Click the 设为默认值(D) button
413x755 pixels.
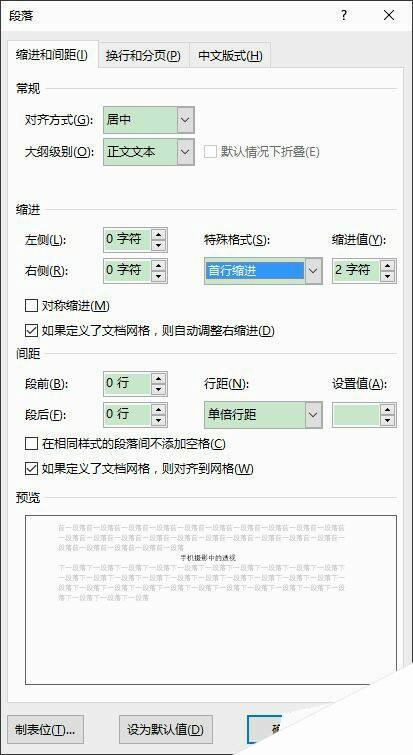click(x=166, y=729)
